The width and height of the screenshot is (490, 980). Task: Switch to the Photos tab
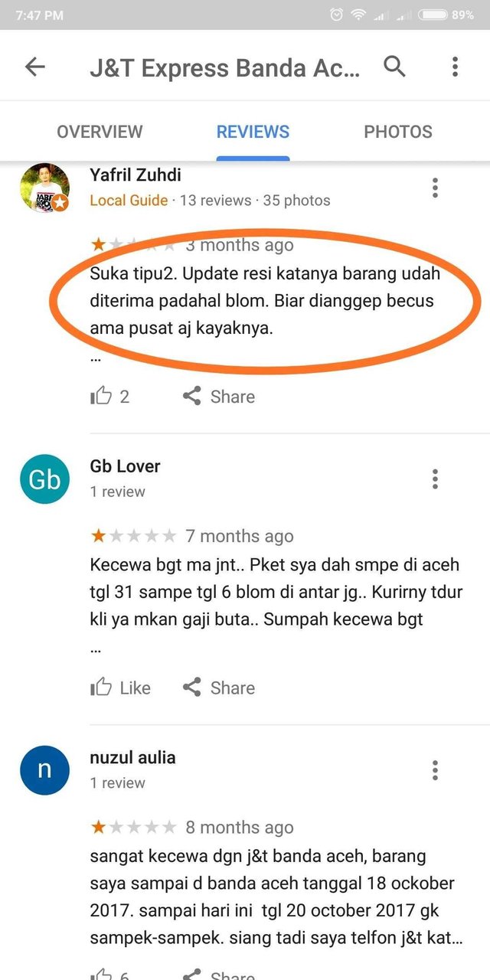tap(398, 132)
